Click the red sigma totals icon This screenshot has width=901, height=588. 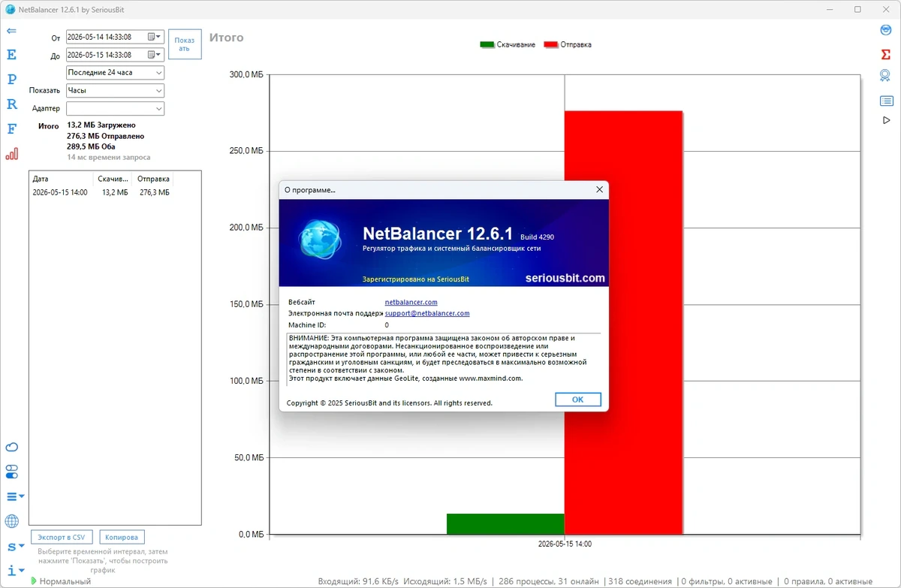[886, 53]
